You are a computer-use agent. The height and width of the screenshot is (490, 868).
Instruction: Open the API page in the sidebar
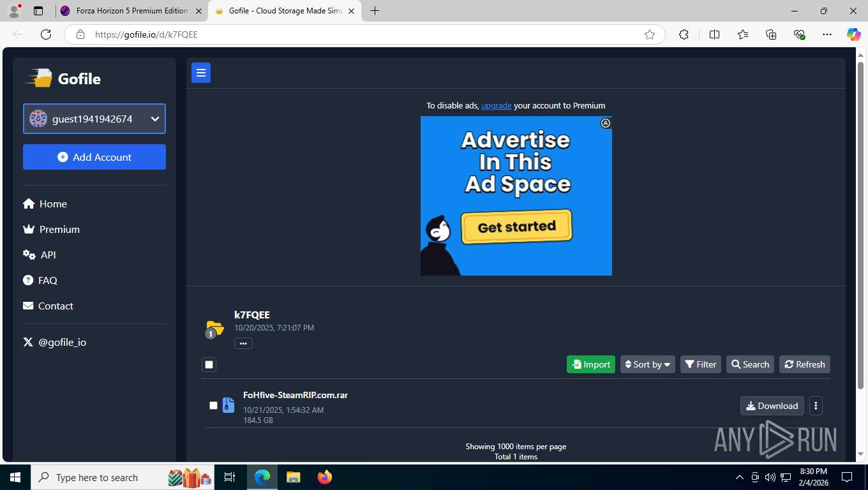pyautogui.click(x=40, y=255)
